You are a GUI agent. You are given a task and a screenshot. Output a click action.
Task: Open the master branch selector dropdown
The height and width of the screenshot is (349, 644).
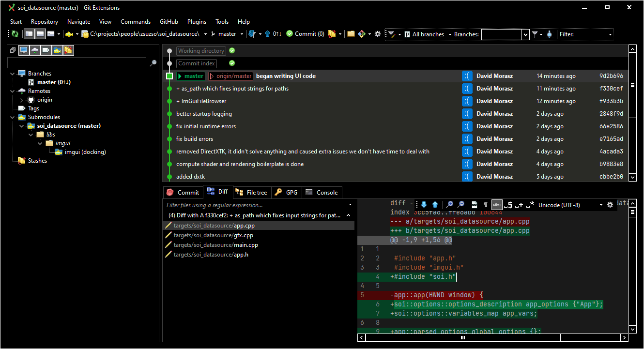coord(241,34)
